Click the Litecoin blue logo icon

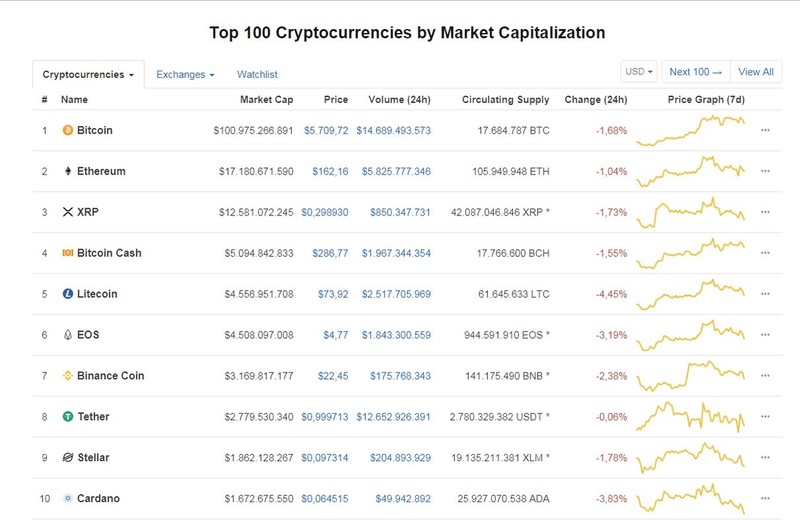pyautogui.click(x=67, y=294)
